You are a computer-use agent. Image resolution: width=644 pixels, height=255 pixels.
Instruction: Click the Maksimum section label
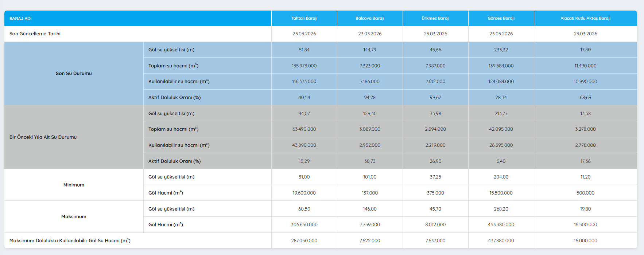point(74,217)
